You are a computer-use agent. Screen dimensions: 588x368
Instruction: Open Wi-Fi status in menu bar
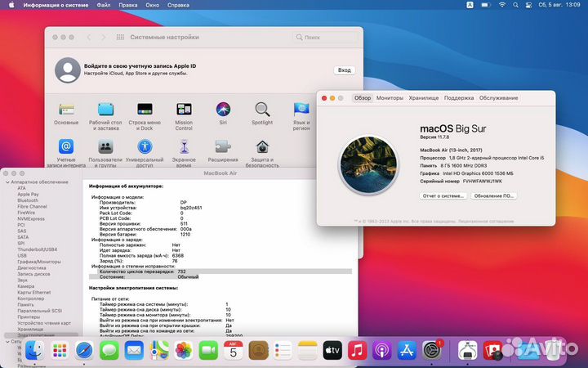pos(501,5)
